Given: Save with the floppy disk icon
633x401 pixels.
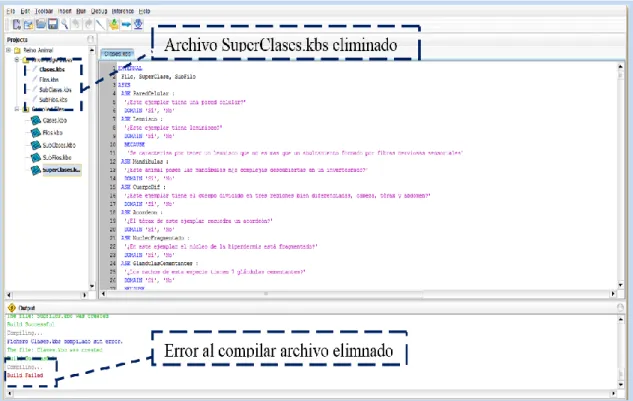Looking at the screenshot, I should coord(52,24).
